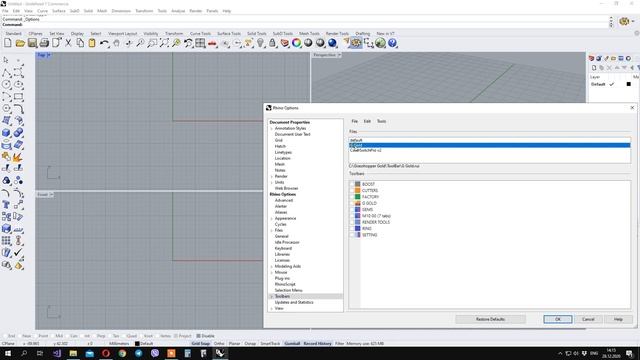
Task: Click the Paste clipboard icon
Action: pos(92,43)
